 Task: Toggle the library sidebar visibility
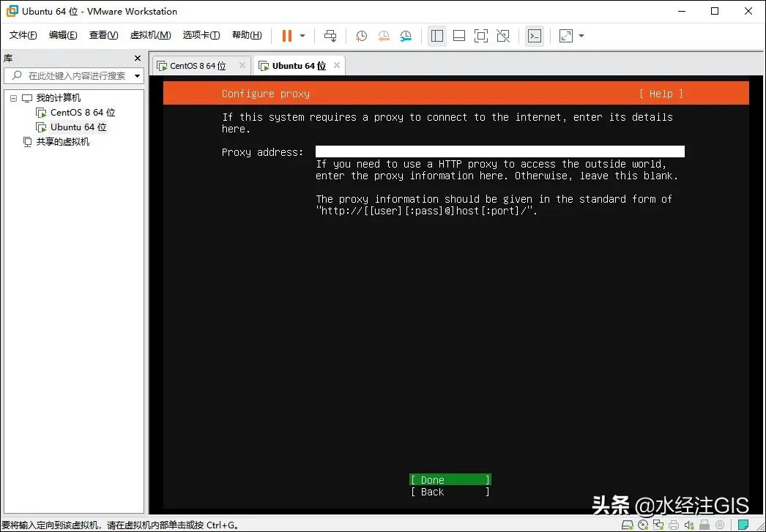coord(437,35)
